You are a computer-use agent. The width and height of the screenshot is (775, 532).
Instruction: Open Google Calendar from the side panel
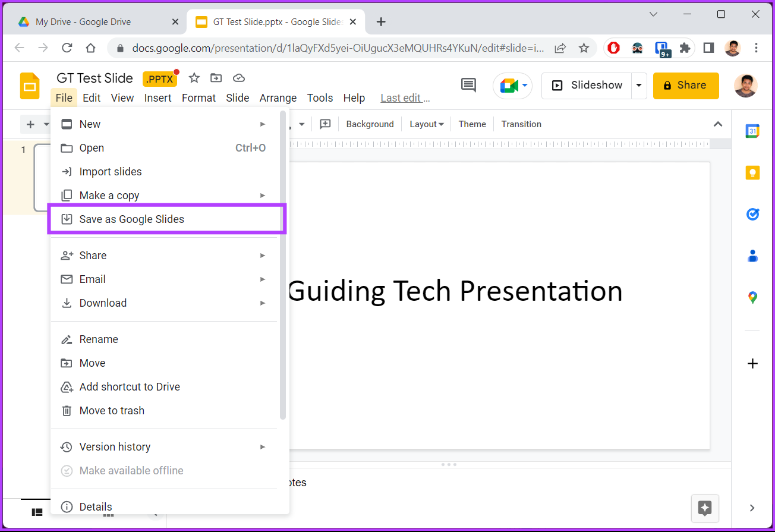[x=752, y=131]
